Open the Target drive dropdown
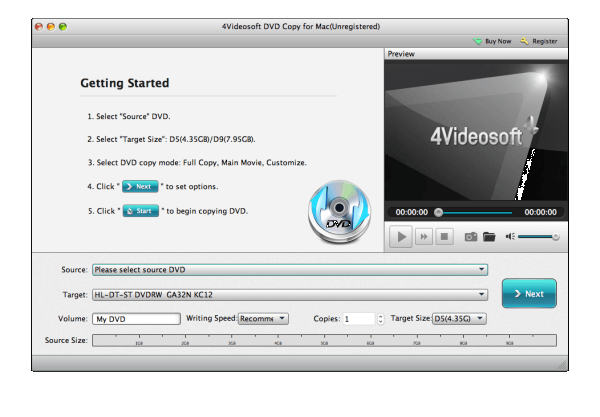Image resolution: width=600 pixels, height=417 pixels. [290, 295]
